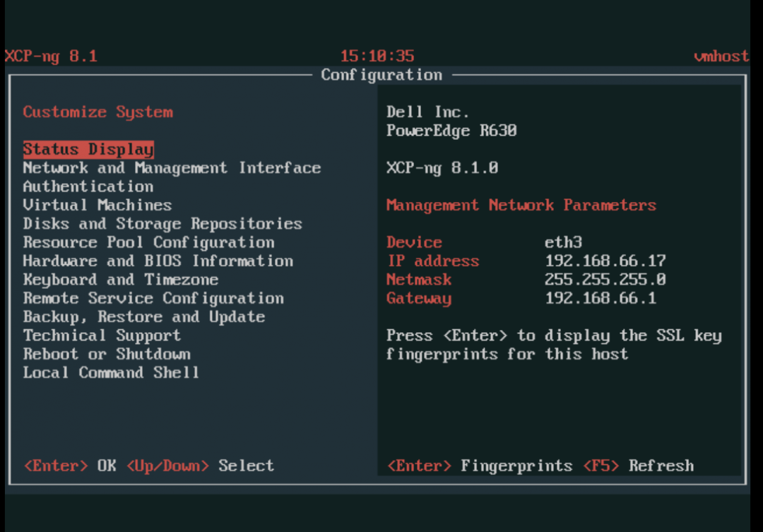The width and height of the screenshot is (763, 532).
Task: Select the Status Display menu entry
Action: coord(88,150)
